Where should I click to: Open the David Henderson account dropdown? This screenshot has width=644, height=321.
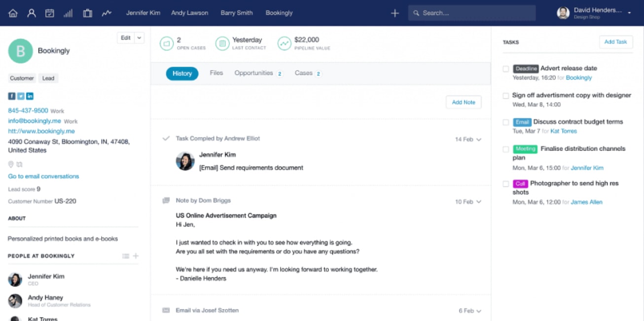630,13
